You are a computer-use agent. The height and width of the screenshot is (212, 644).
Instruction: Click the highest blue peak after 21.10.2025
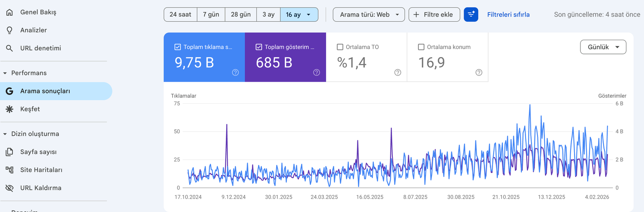click(530, 105)
